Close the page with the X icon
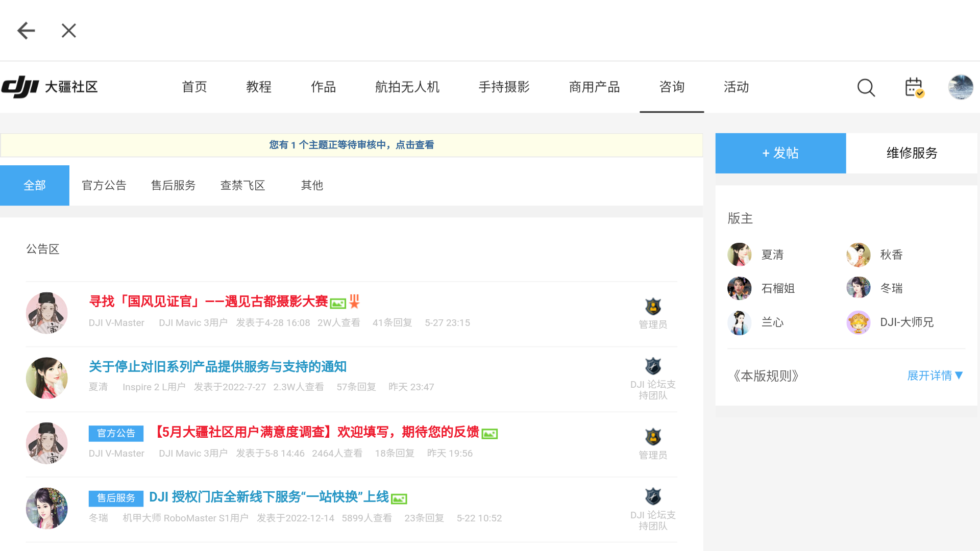 coord(69,31)
